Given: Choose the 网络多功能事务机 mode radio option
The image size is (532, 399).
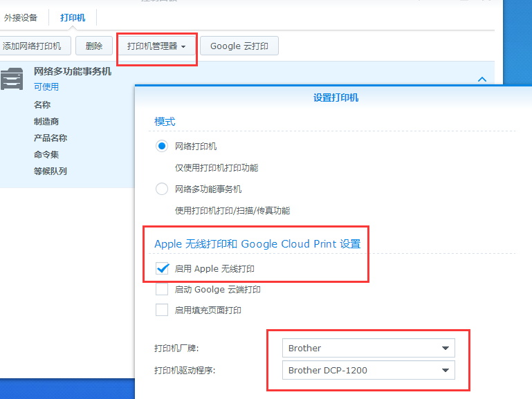Looking at the screenshot, I should tap(162, 189).
